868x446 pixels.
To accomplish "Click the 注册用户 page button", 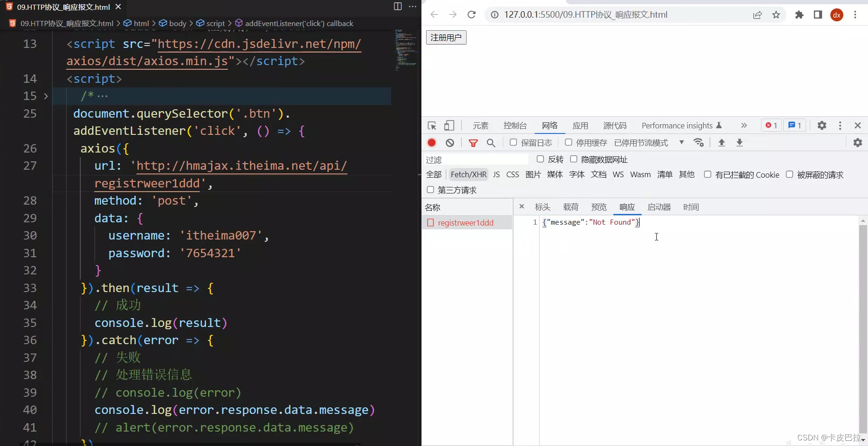I will [x=446, y=37].
